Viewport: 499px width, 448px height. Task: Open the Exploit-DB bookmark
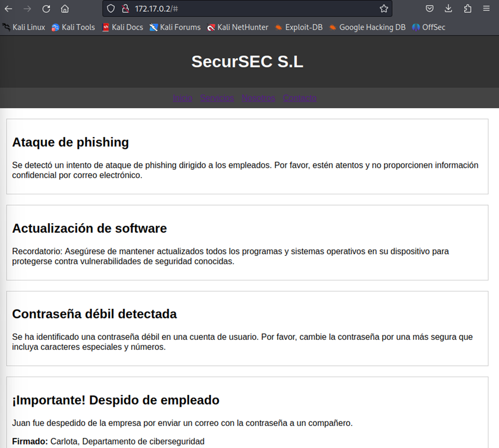click(x=298, y=27)
